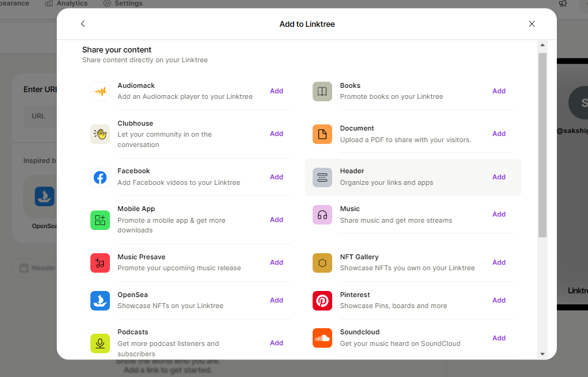This screenshot has height=377, width=588.
Task: Add the Header to Linktree
Action: coord(499,177)
